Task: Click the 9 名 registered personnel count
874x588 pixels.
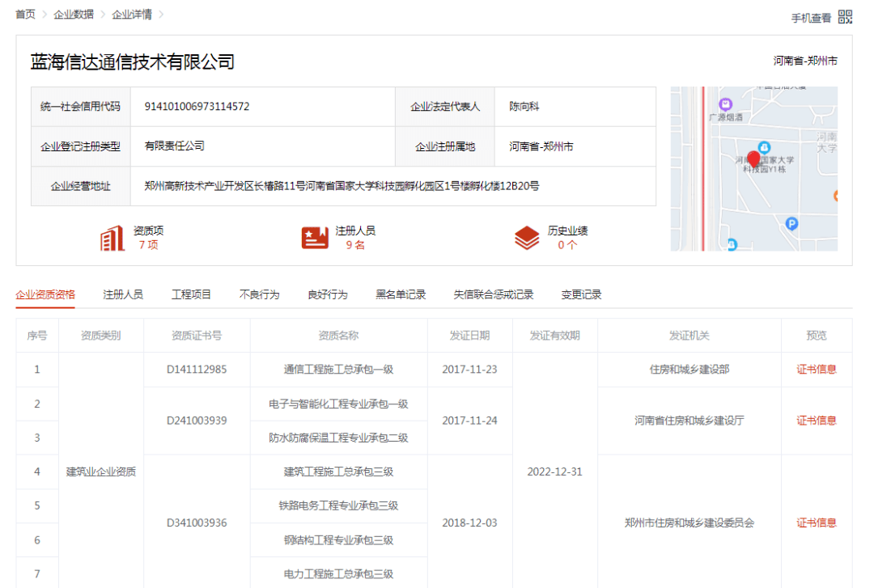Action: [x=355, y=245]
